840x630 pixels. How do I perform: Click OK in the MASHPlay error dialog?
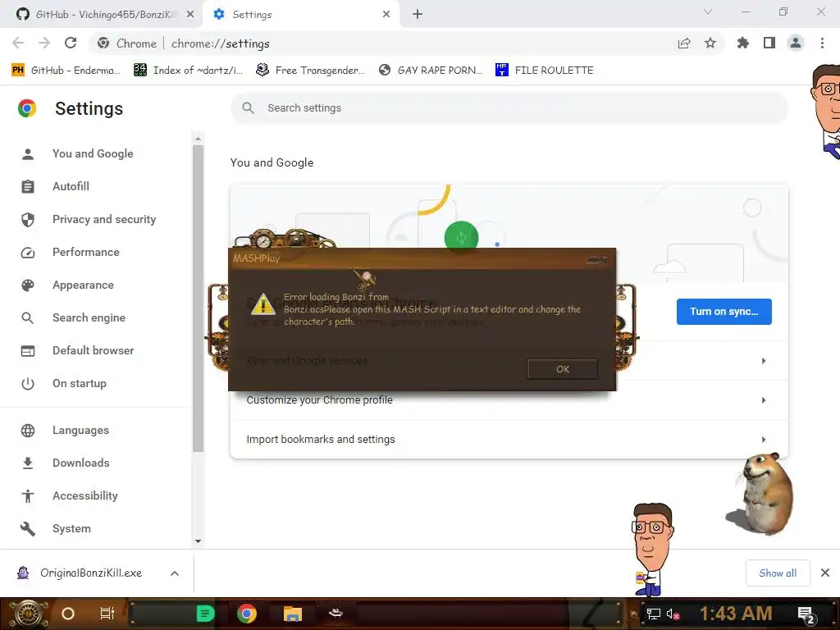pos(563,369)
